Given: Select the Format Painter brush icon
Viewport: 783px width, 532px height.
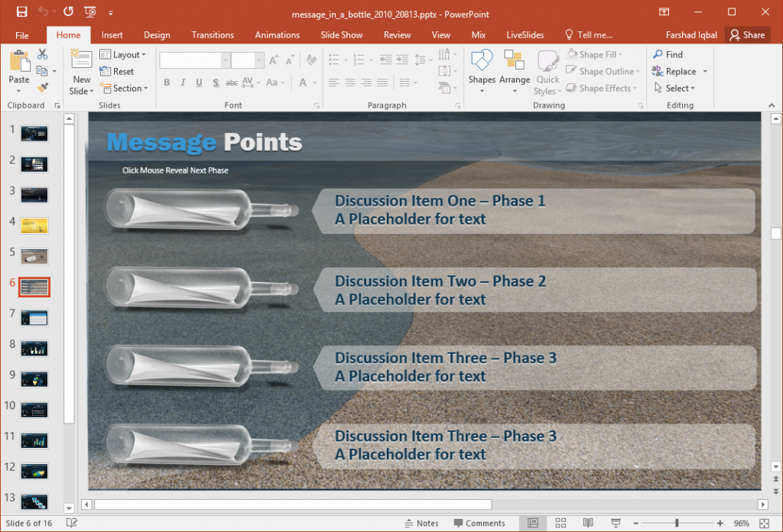Looking at the screenshot, I should point(43,88).
